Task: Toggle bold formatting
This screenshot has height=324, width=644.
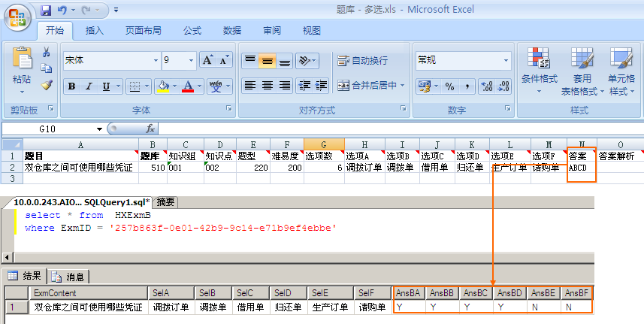Action: click(71, 86)
